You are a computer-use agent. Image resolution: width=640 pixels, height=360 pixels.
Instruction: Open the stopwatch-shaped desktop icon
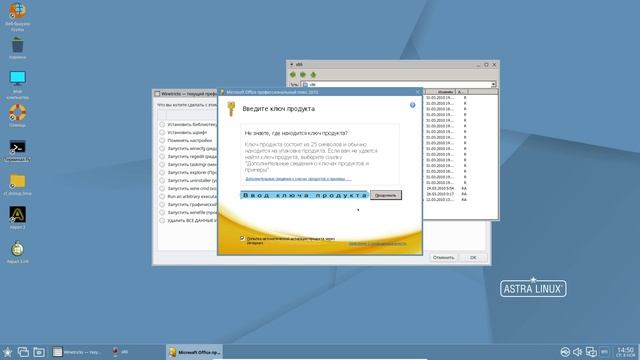(17, 249)
